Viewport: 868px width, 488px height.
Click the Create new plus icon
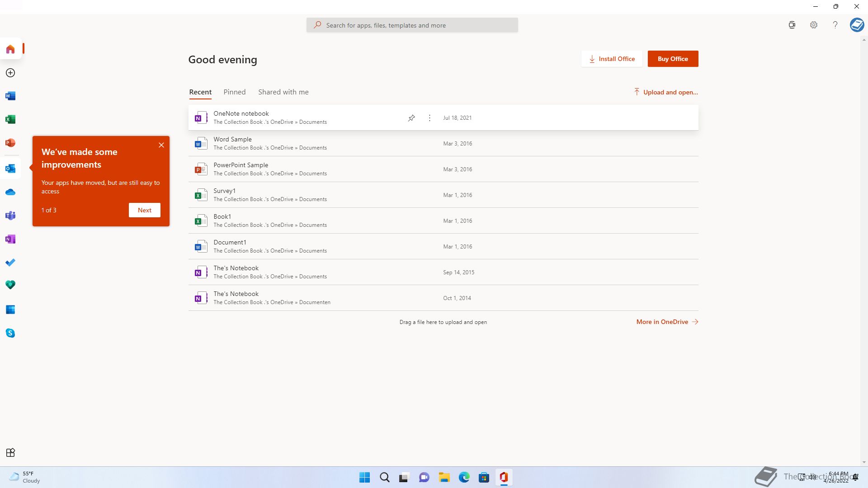[x=10, y=73]
